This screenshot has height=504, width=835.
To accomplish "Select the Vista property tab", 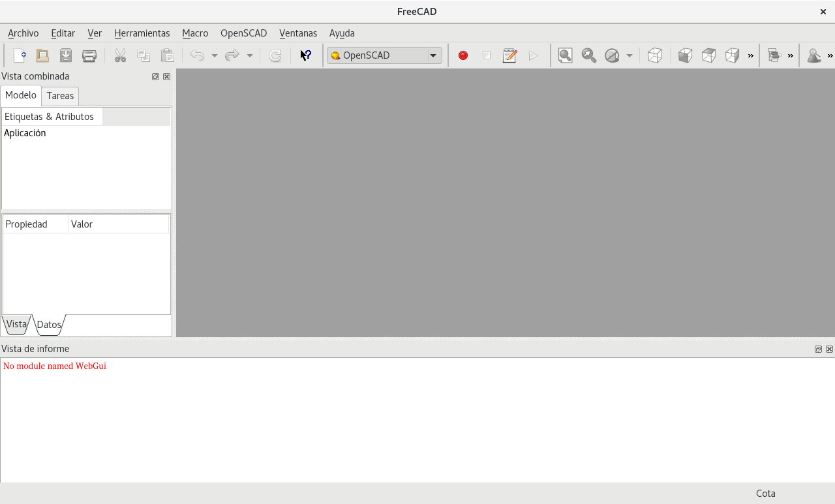I will (16, 324).
